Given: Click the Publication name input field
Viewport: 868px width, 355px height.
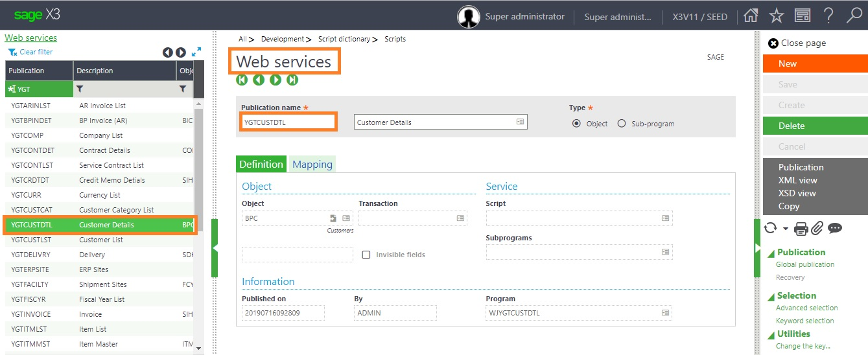Looking at the screenshot, I should pyautogui.click(x=288, y=122).
